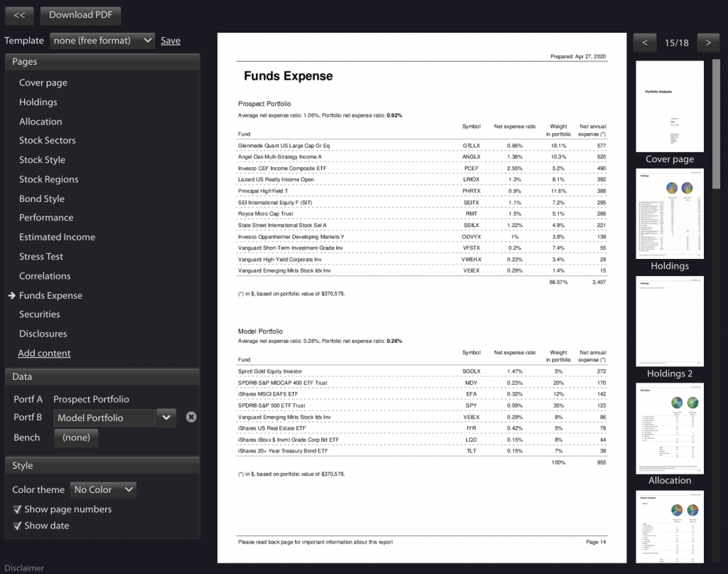Click the thumbnail panel scrollbar
The height and width of the screenshot is (574, 728).
pos(716,124)
